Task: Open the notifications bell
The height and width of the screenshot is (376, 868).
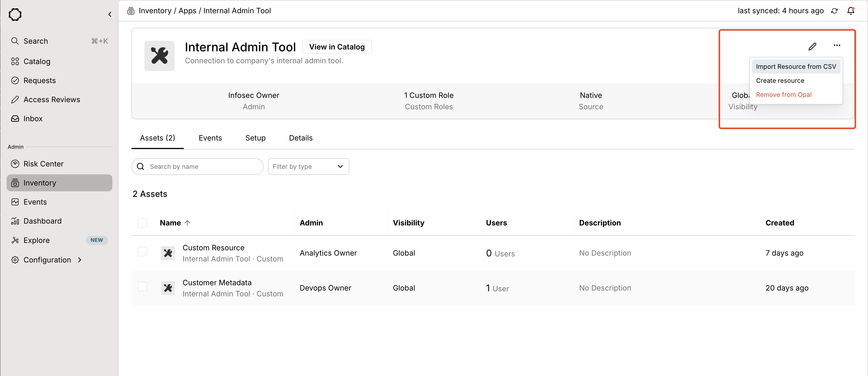Action: point(851,11)
